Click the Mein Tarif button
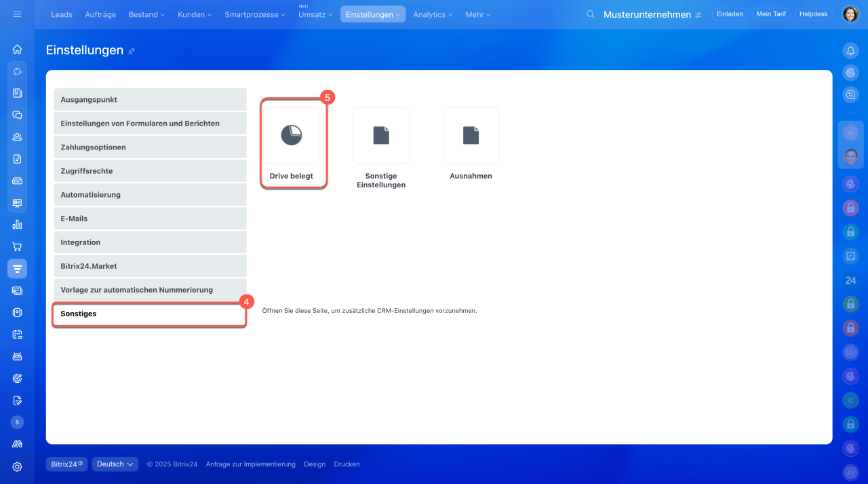Image resolution: width=868 pixels, height=484 pixels. click(x=771, y=14)
